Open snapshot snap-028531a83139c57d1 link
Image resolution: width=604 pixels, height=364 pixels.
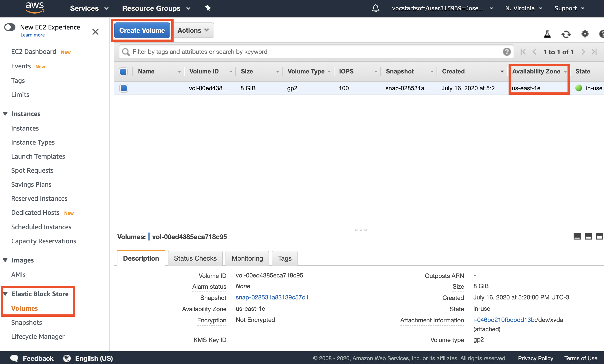point(272,297)
